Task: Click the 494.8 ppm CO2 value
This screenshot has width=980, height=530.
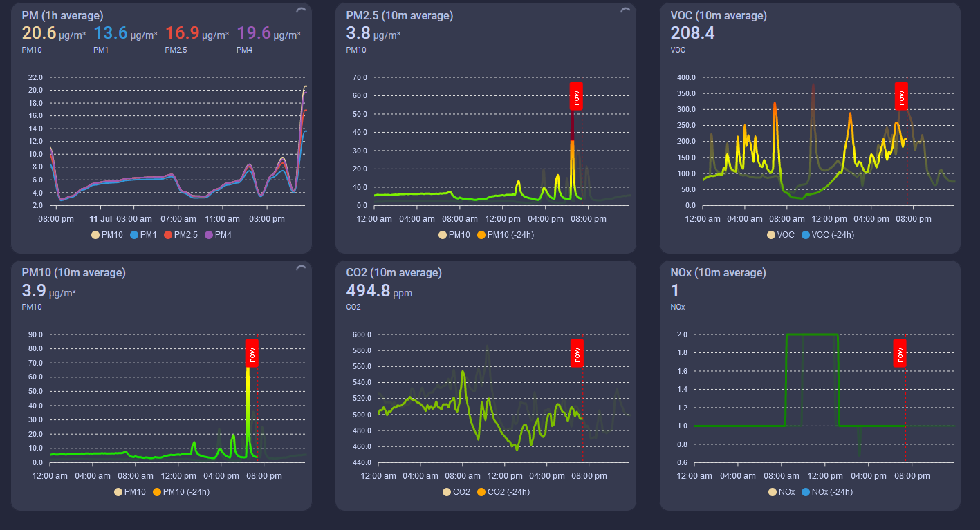Action: pyautogui.click(x=379, y=290)
